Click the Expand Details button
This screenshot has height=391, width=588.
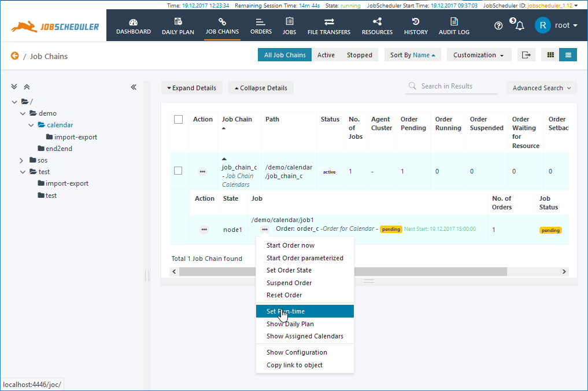192,88
